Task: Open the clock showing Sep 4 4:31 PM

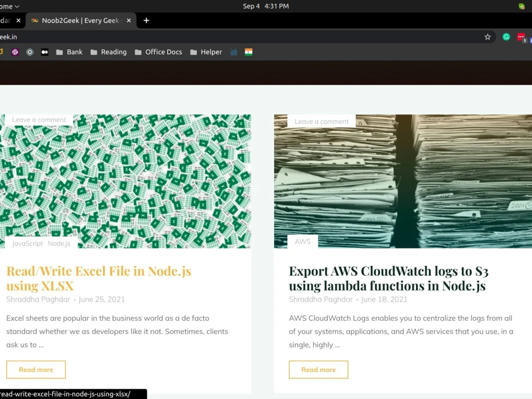Action: coord(265,6)
